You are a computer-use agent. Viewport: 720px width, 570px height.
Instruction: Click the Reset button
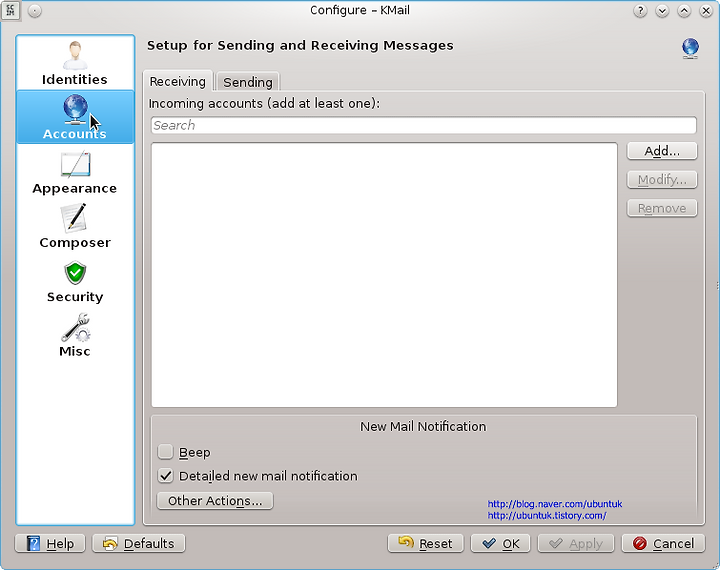coord(426,543)
